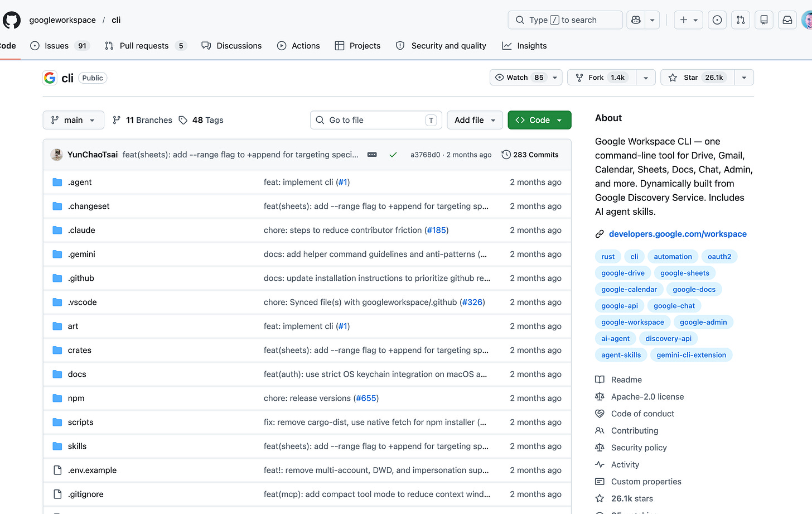The height and width of the screenshot is (514, 812).
Task: Expand the main branch dropdown
Action: pyautogui.click(x=73, y=120)
